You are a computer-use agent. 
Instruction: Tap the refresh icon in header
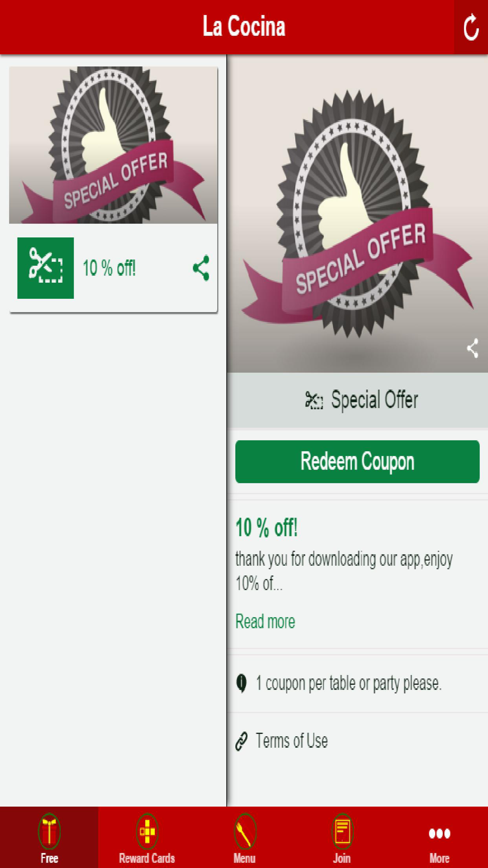[471, 27]
